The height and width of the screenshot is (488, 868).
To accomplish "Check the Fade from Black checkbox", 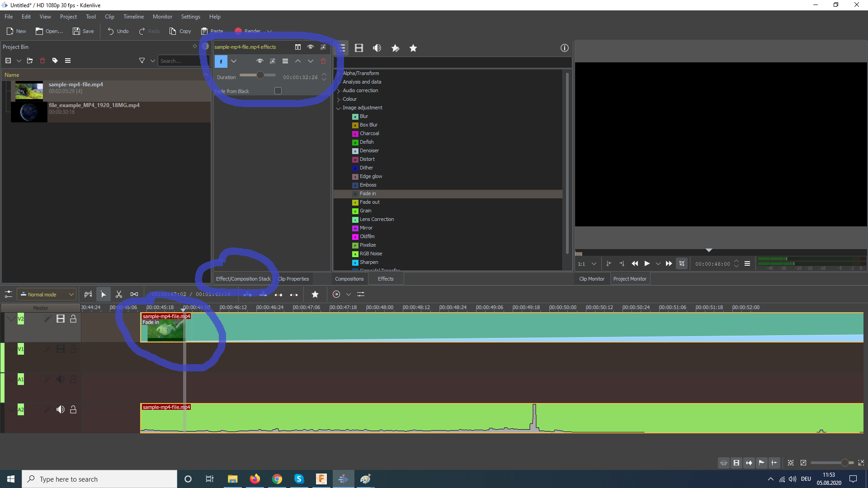I will (x=278, y=91).
